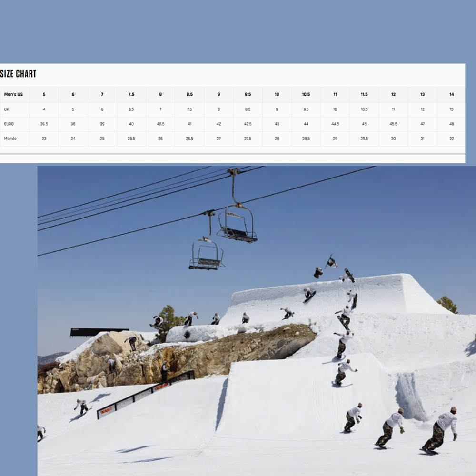Open the snowboard terrain park photo
Screen dimensions: 476x476
(257, 321)
